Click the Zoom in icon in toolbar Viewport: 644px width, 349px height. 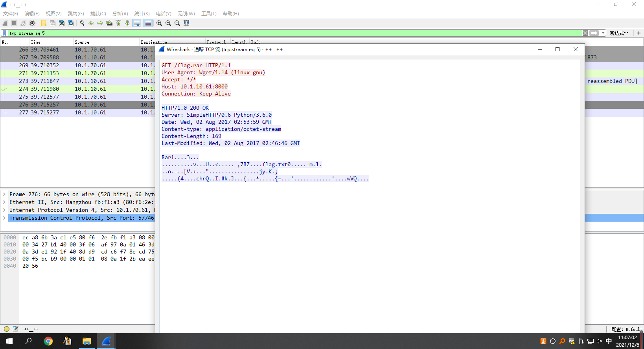tap(159, 23)
